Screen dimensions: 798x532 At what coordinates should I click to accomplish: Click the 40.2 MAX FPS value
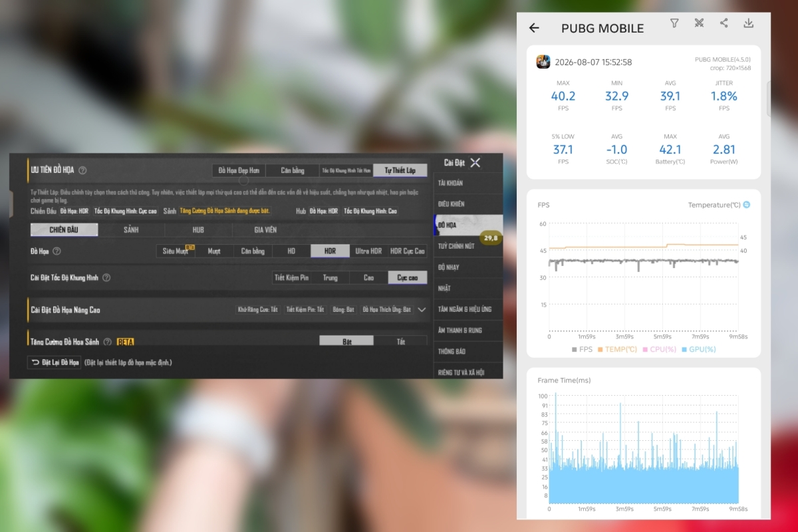[x=563, y=96]
